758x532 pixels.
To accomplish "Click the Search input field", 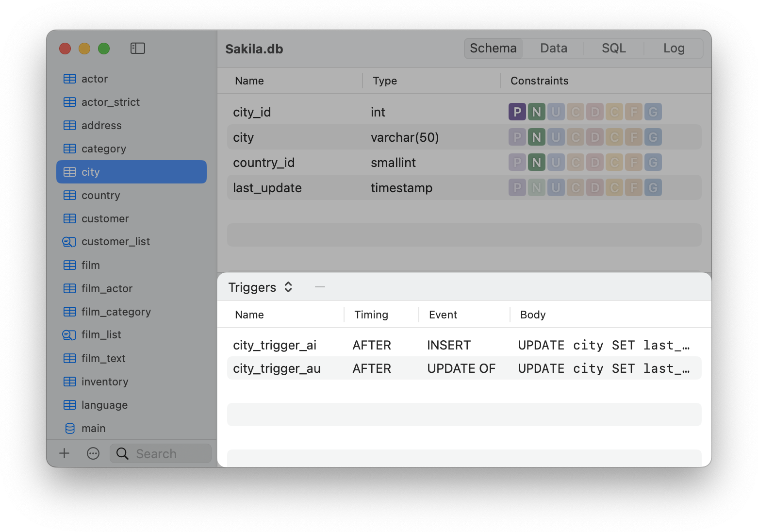I will pos(161,453).
